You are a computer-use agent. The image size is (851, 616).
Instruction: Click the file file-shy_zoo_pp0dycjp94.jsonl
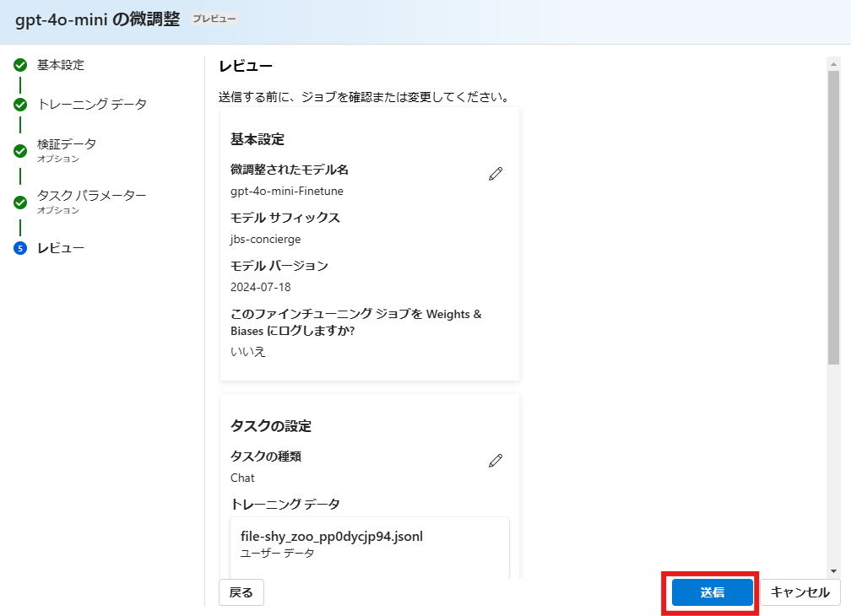tap(332, 537)
